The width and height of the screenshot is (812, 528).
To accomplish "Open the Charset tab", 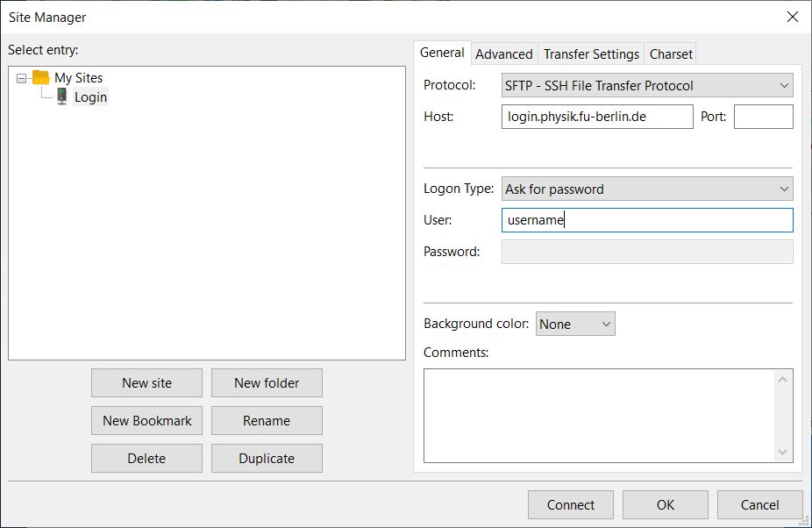I will 671,54.
